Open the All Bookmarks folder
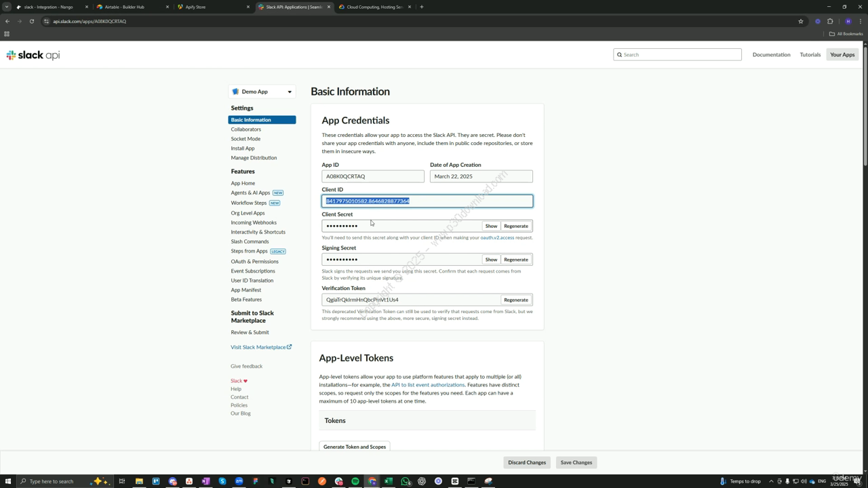 pos(846,34)
